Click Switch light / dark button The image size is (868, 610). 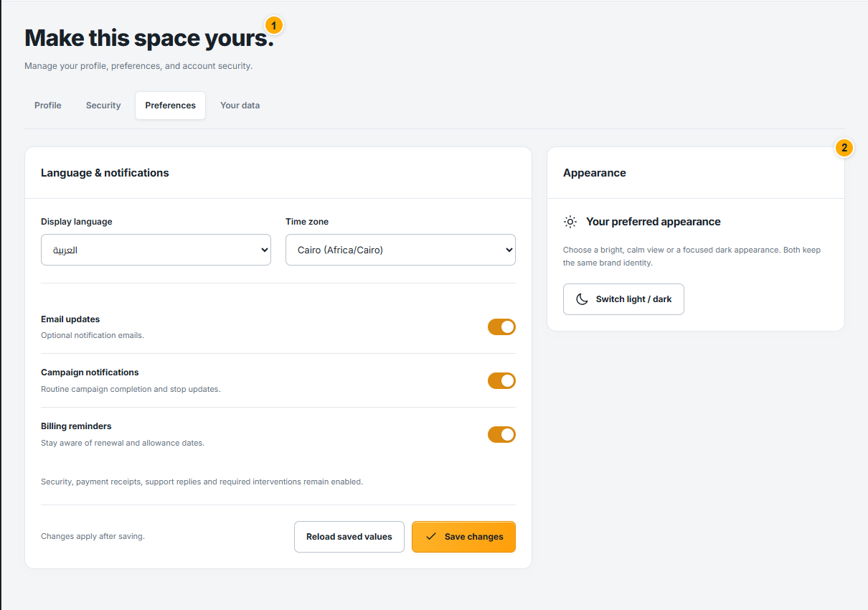623,299
